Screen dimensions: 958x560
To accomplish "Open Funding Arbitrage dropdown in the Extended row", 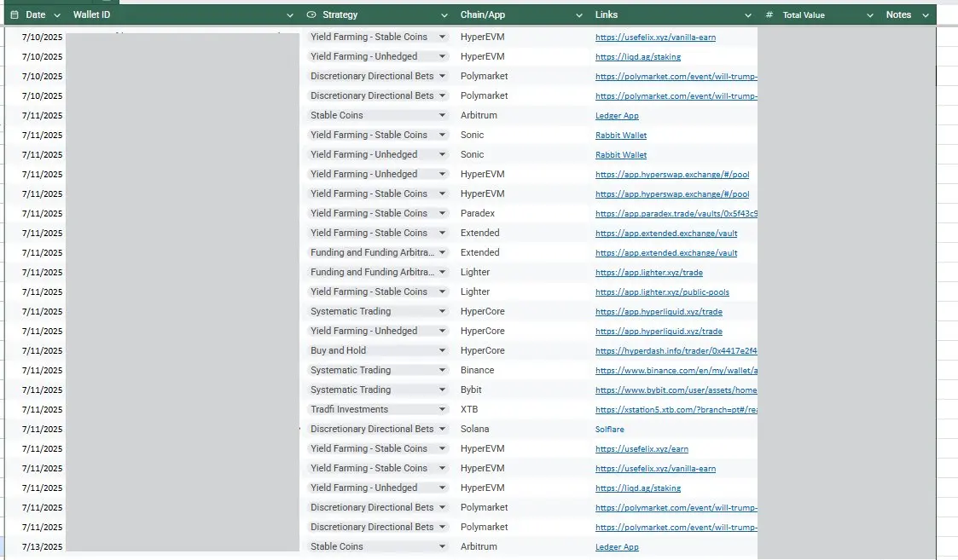I will point(442,252).
